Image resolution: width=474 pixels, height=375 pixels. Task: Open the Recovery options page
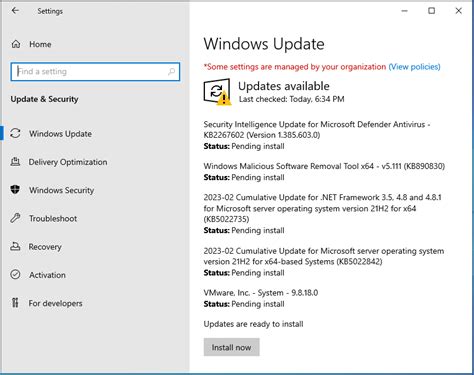click(x=45, y=247)
